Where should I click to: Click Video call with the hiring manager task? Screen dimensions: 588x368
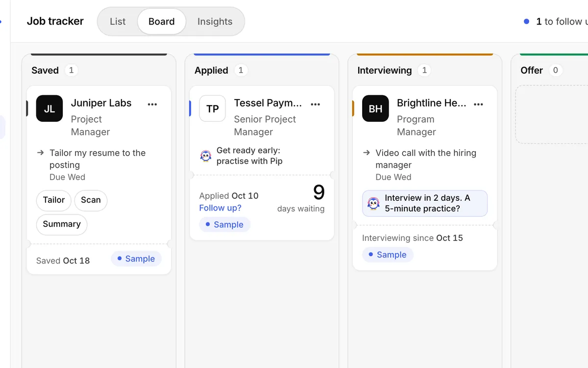click(x=426, y=159)
